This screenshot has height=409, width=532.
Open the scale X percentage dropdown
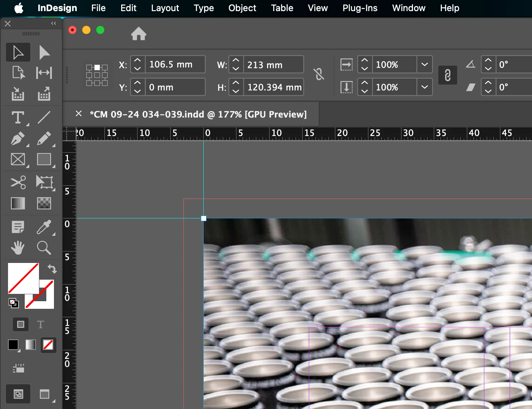pos(424,65)
